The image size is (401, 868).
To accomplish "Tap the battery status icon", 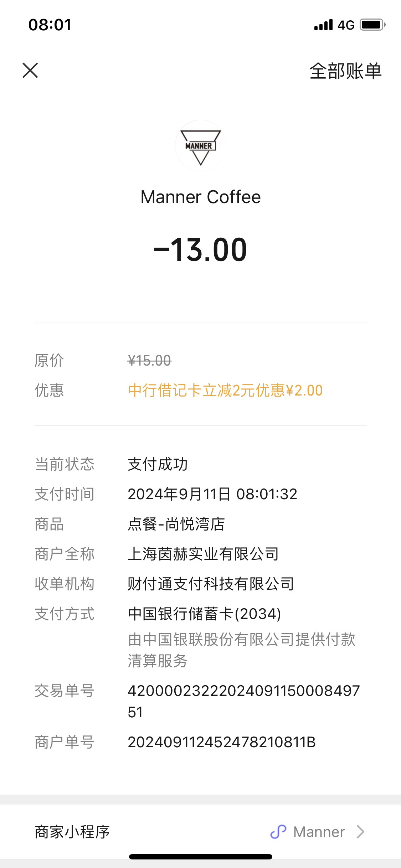I will 372,25.
